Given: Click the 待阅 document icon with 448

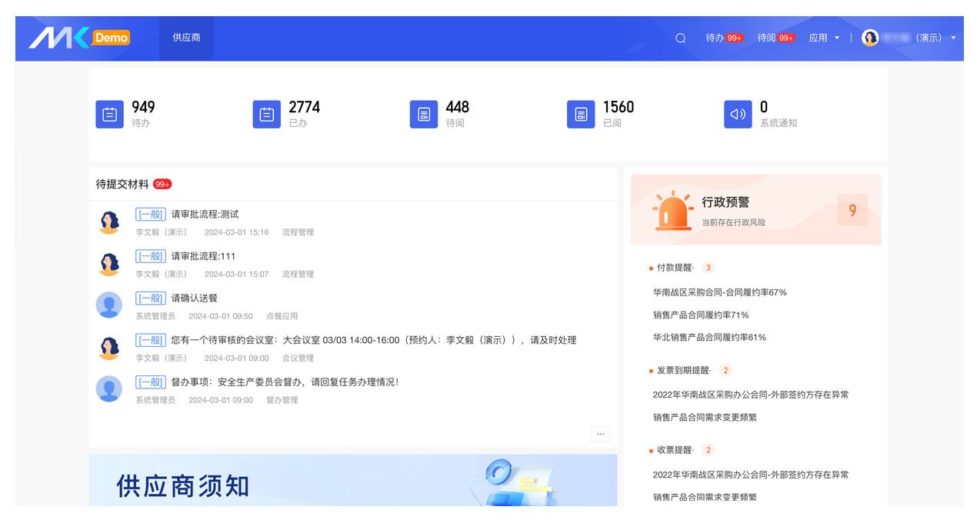Looking at the screenshot, I should 423,115.
